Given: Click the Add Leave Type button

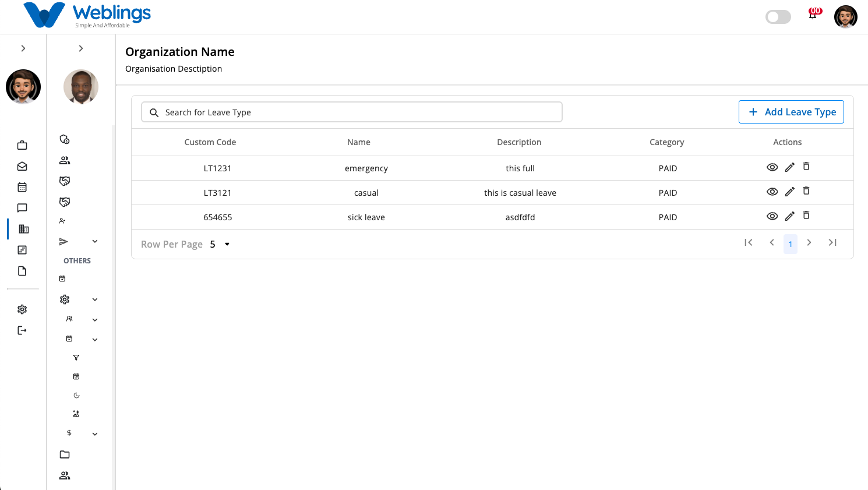Looking at the screenshot, I should (791, 112).
